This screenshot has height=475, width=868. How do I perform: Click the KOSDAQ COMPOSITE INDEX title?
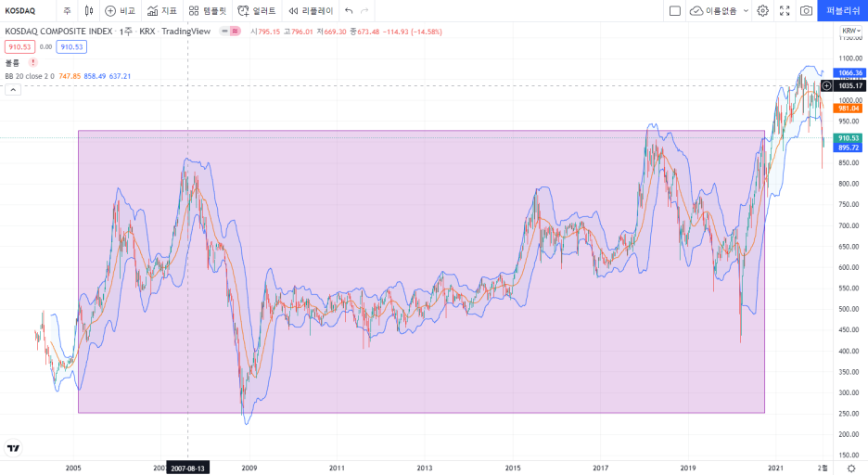58,32
